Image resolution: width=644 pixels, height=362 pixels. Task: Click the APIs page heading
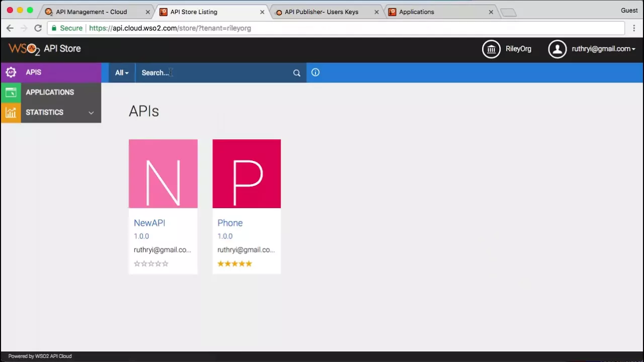coord(144,111)
